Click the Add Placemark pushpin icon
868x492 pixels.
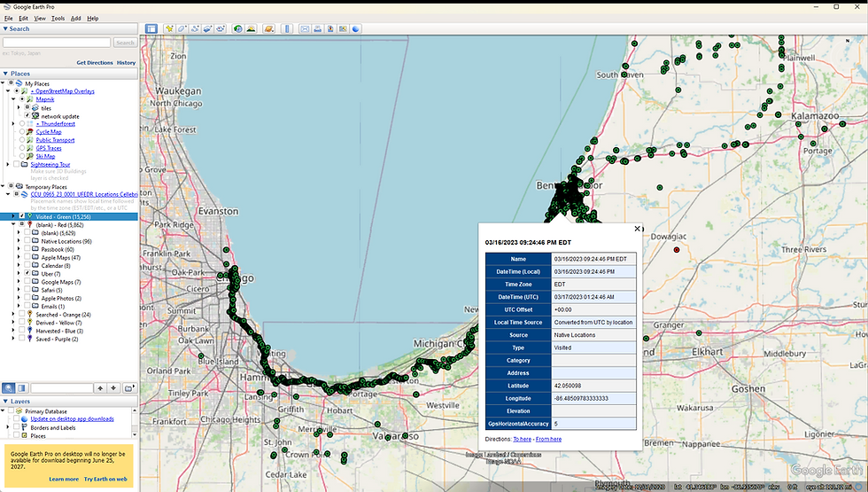point(169,28)
